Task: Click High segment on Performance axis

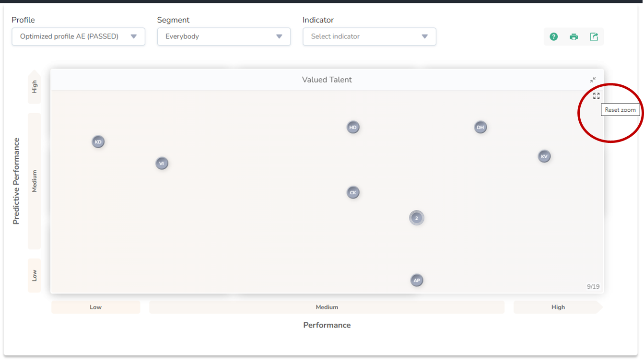Action: pos(558,307)
